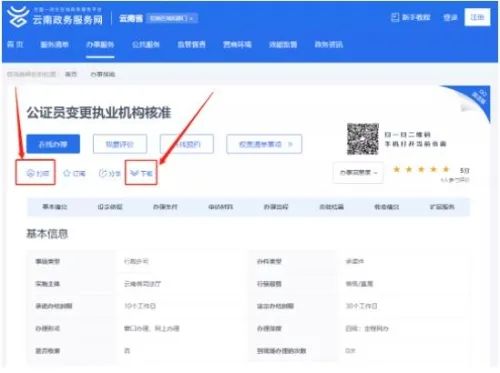Switch to the 办理流程 tab

tap(276, 207)
